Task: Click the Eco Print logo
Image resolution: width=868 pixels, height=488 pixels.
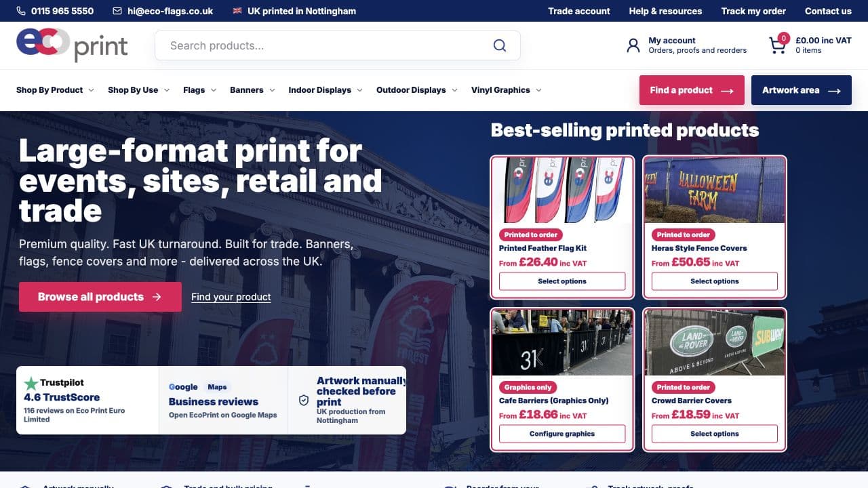Action: [x=72, y=45]
